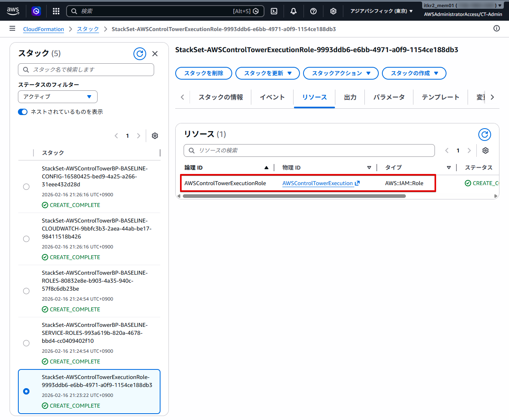This screenshot has width=509, height=420.
Task: Refresh the stacks list panel
Action: (140, 54)
